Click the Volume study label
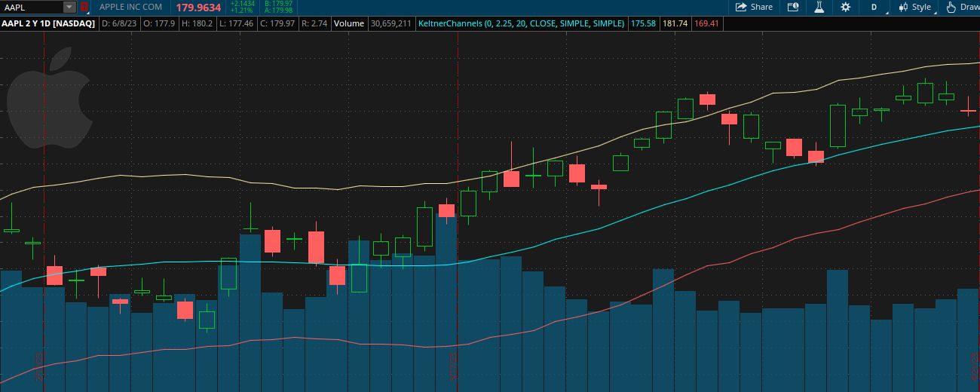The width and height of the screenshot is (980, 392). (349, 23)
